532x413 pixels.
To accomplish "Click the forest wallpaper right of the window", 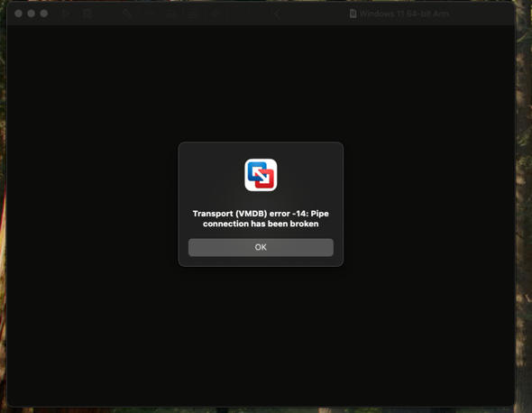I will tap(524, 204).
